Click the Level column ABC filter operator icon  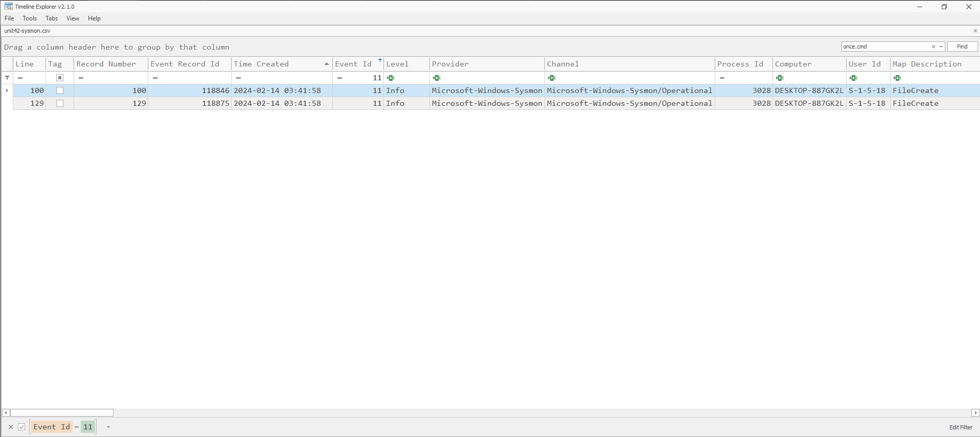pyautogui.click(x=391, y=78)
